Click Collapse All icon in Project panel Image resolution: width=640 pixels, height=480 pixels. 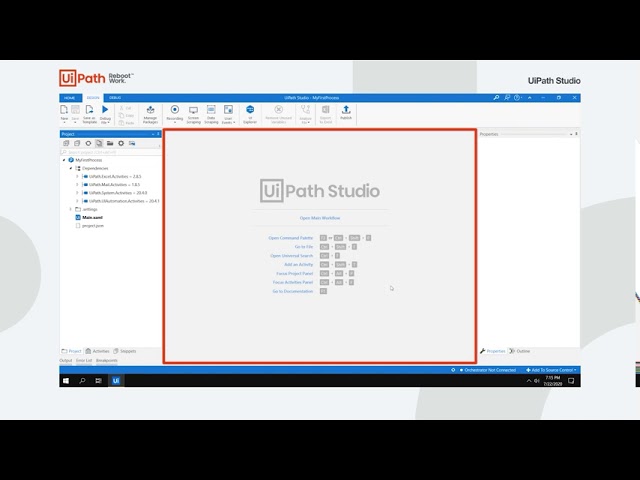[x=77, y=143]
